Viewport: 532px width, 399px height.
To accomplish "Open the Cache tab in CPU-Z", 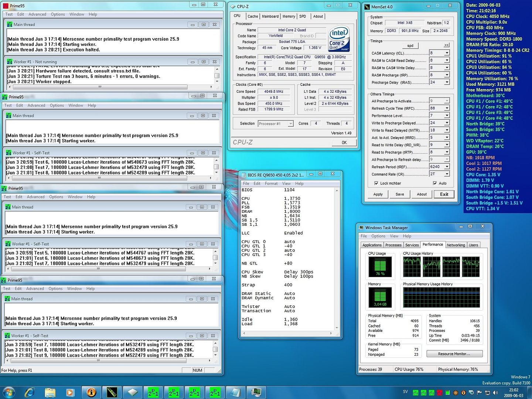I will click(253, 16).
